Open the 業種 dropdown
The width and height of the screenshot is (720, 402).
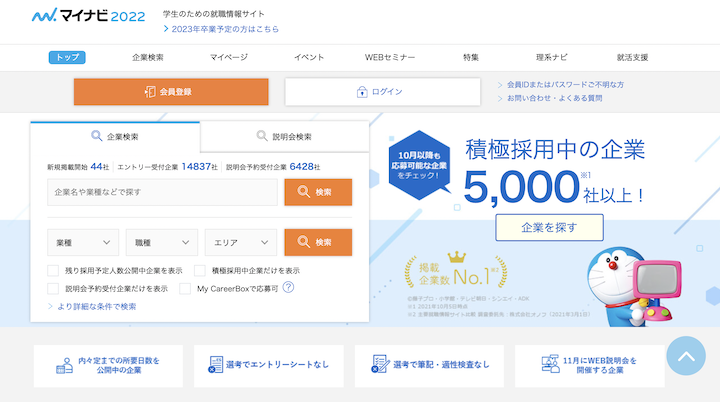pos(83,243)
